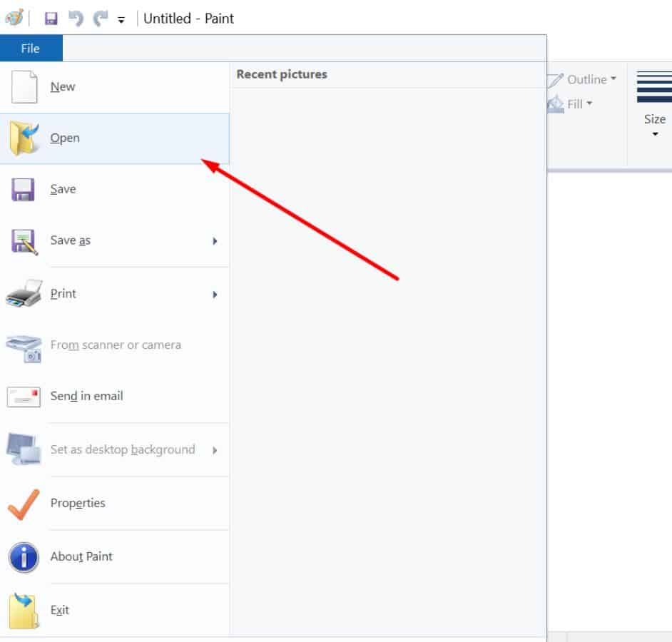
Task: Click the blue info About Paint icon
Action: tap(24, 557)
